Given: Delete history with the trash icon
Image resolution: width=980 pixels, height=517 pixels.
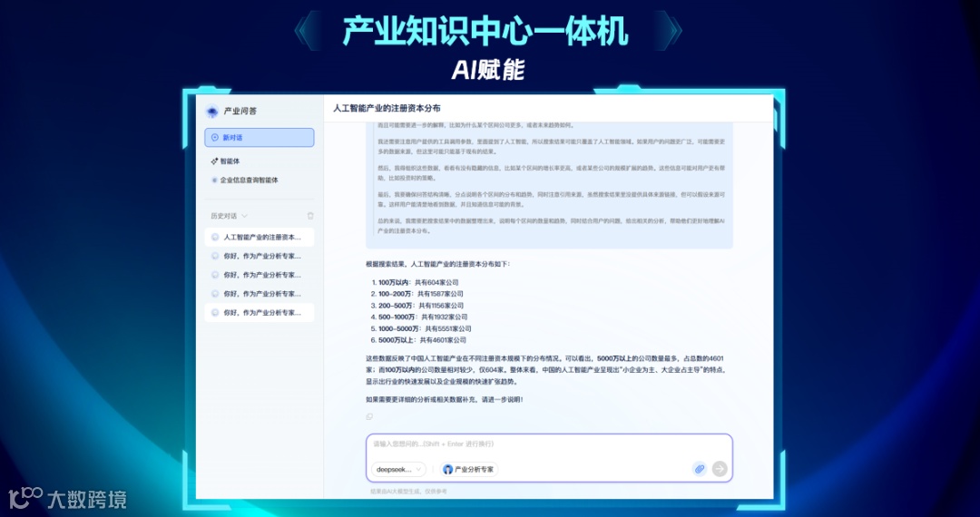Looking at the screenshot, I should (310, 216).
